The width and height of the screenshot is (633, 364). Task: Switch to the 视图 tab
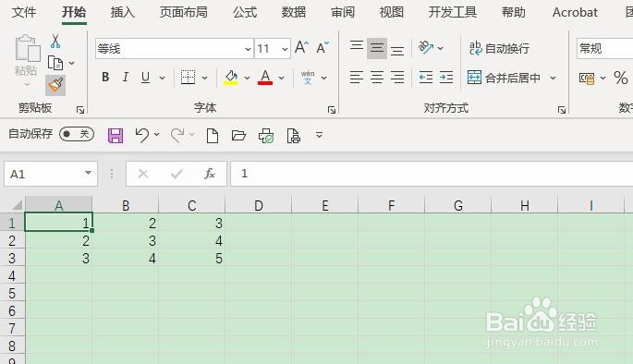coord(392,12)
